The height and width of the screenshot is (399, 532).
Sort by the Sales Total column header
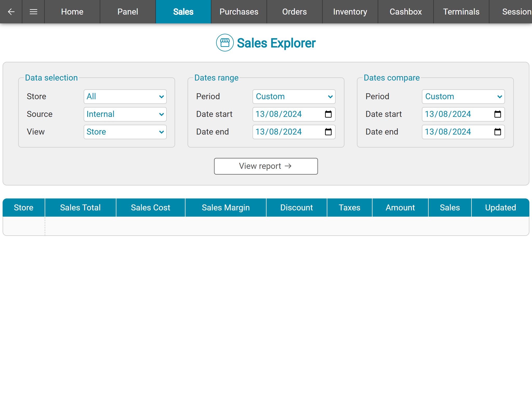(x=81, y=208)
